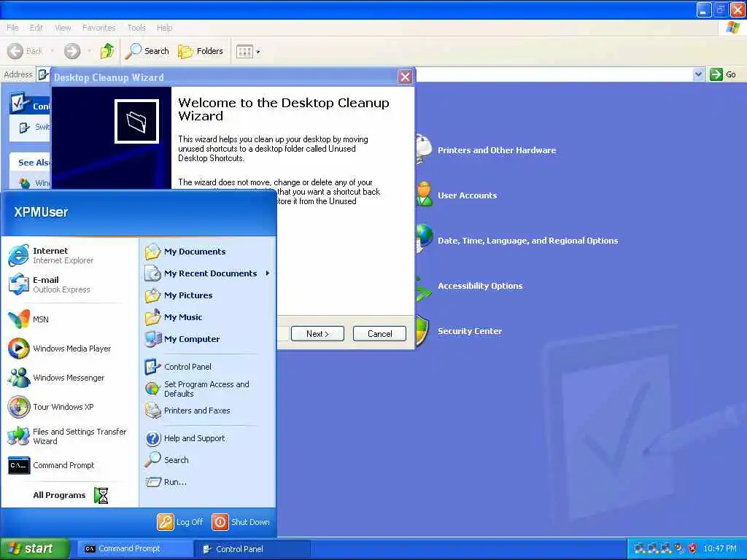Click Next in Desktop Cleanup Wizard
This screenshot has height=560, width=747.
(317, 334)
